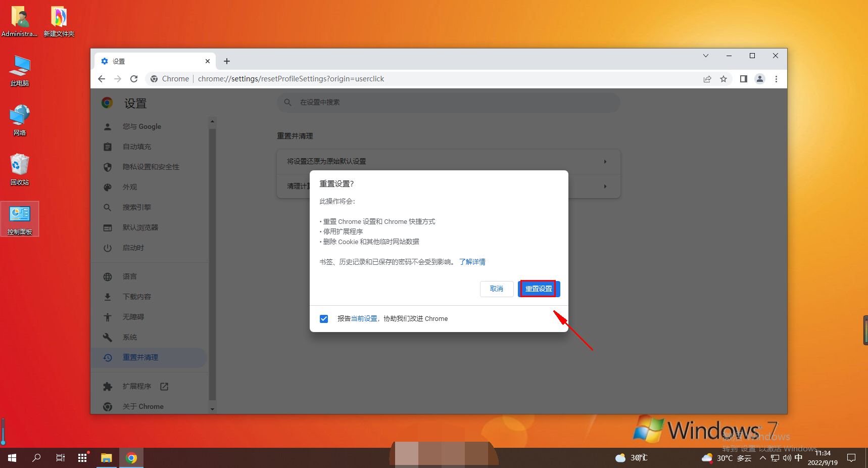Show hidden system tray icons chevron
Screen dimensions: 868x468
point(762,458)
